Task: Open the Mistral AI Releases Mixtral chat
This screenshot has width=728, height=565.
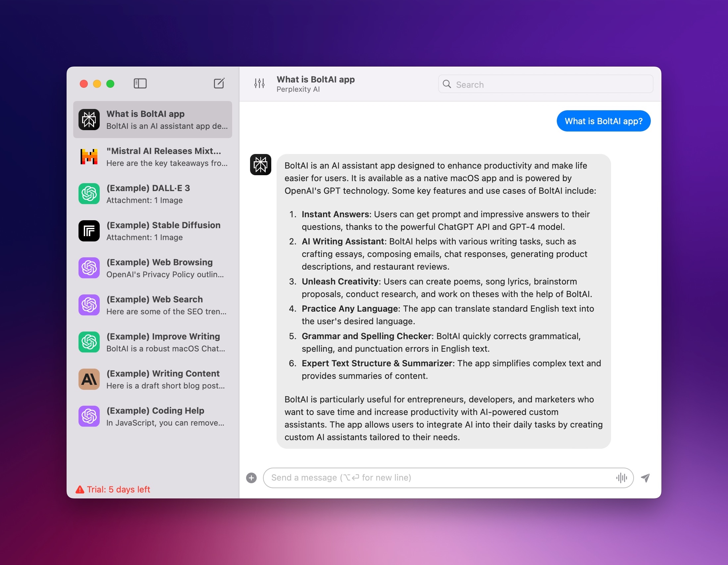Action: (x=153, y=157)
